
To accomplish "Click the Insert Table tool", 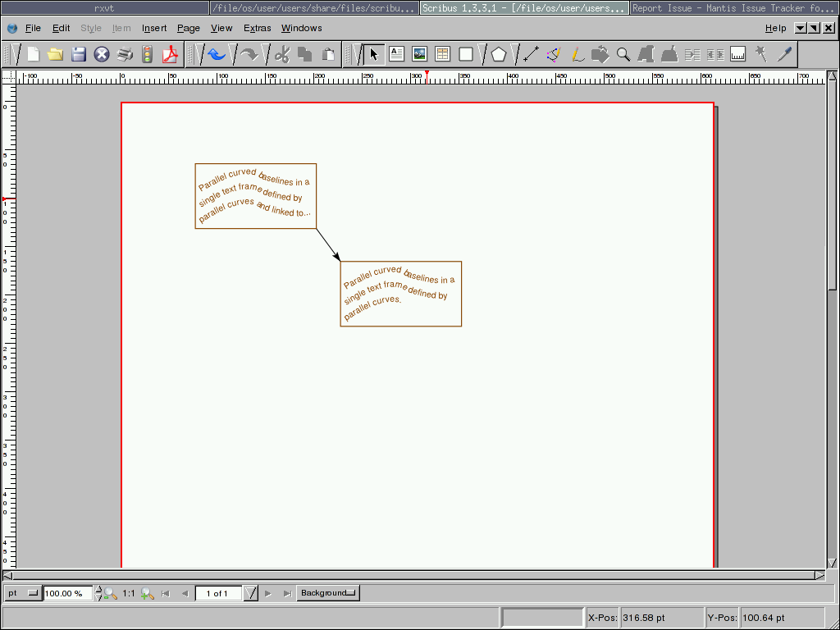I will 442,55.
